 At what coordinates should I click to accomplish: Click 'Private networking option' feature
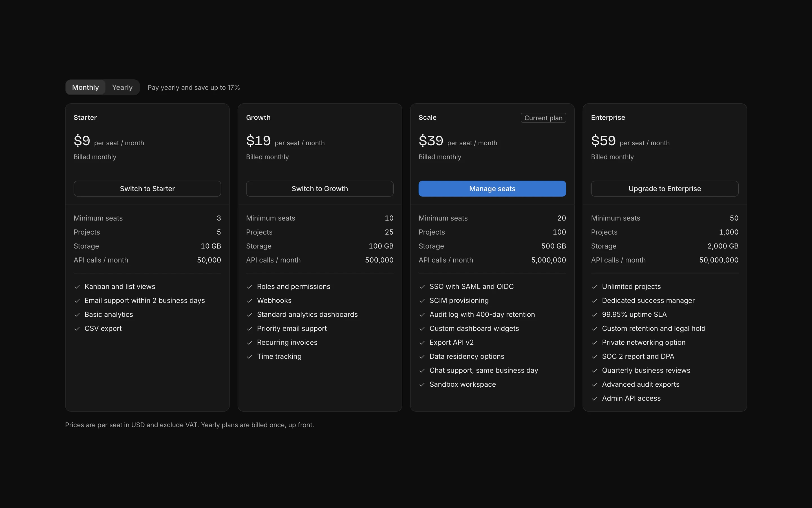click(x=644, y=342)
